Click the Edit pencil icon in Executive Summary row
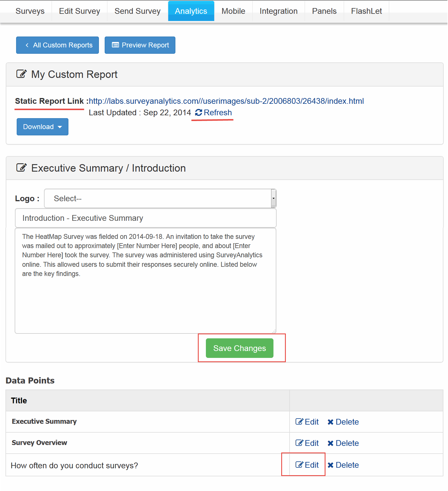Viewport: 448px width, 491px height. tap(299, 422)
